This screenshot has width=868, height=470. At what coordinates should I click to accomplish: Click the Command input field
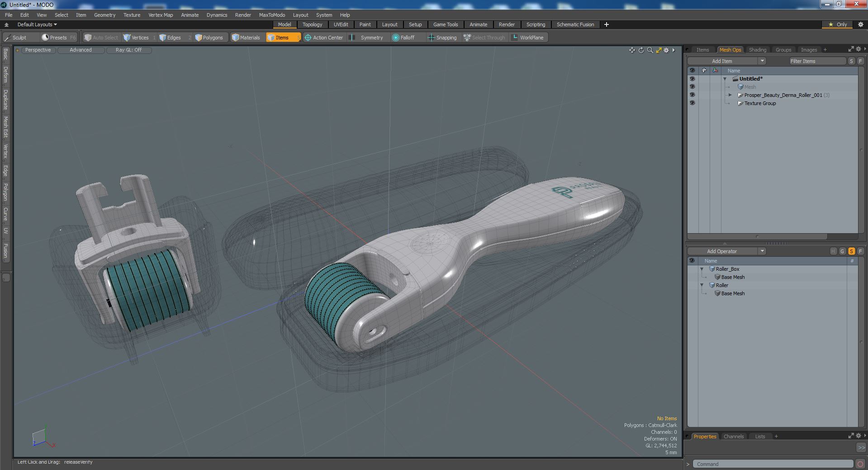(773, 464)
